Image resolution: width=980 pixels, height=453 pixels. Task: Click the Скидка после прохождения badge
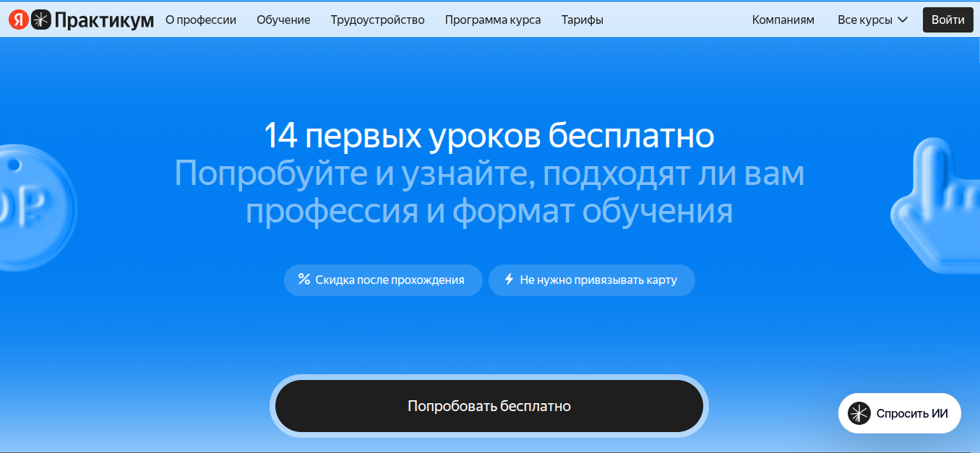[383, 280]
